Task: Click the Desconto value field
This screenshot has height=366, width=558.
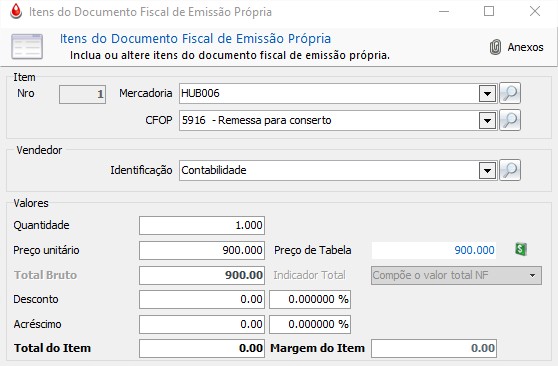Action: [x=202, y=299]
